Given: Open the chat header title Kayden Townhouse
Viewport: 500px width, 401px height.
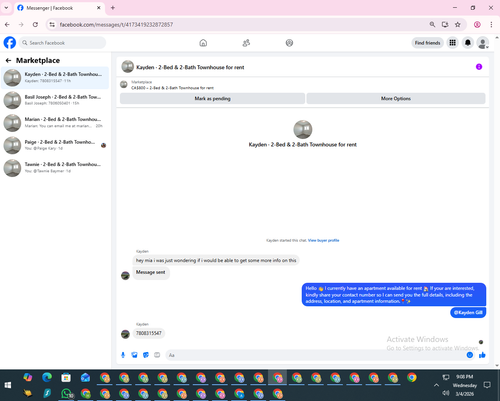Looking at the screenshot, I should (x=190, y=67).
